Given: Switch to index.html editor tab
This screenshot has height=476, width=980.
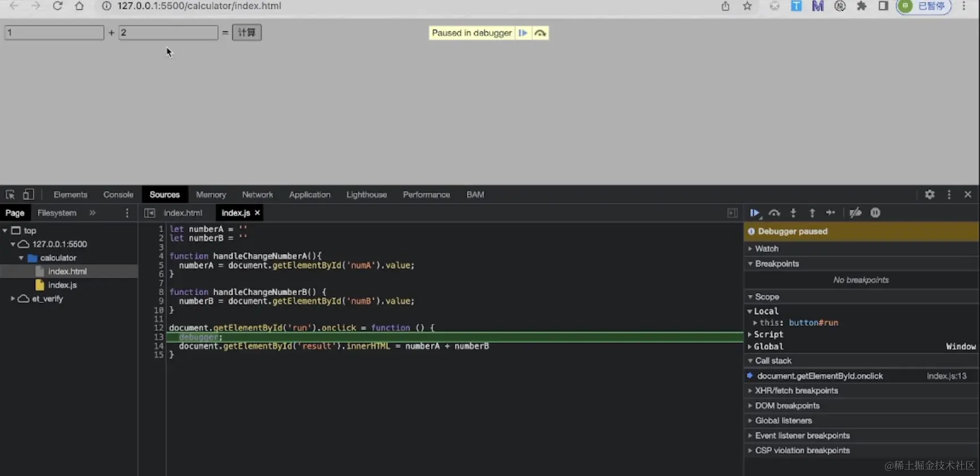Looking at the screenshot, I should (x=183, y=213).
